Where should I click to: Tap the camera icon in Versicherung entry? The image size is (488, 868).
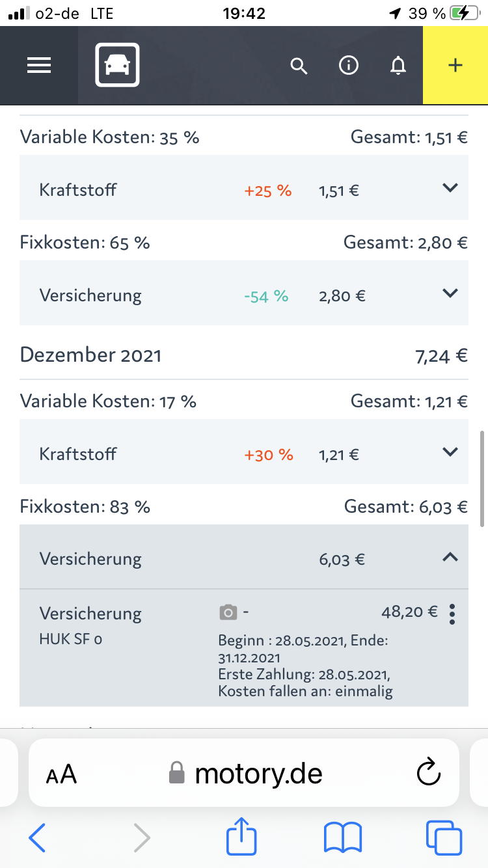pos(228,612)
